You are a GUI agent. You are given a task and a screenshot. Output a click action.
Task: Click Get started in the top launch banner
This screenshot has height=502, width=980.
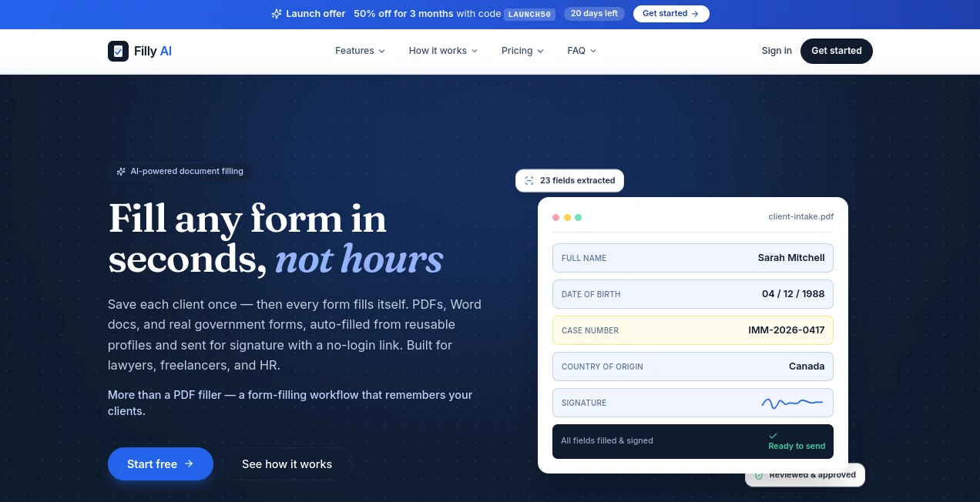point(671,14)
